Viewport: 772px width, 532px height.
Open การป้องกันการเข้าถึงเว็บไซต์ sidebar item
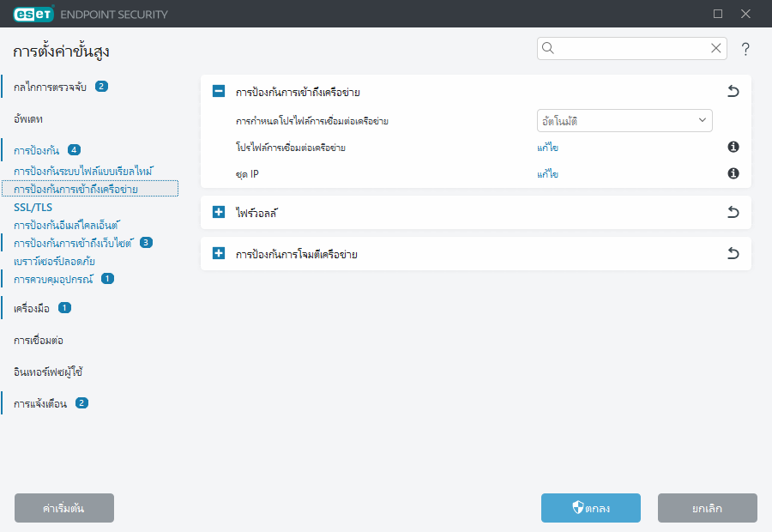(75, 243)
